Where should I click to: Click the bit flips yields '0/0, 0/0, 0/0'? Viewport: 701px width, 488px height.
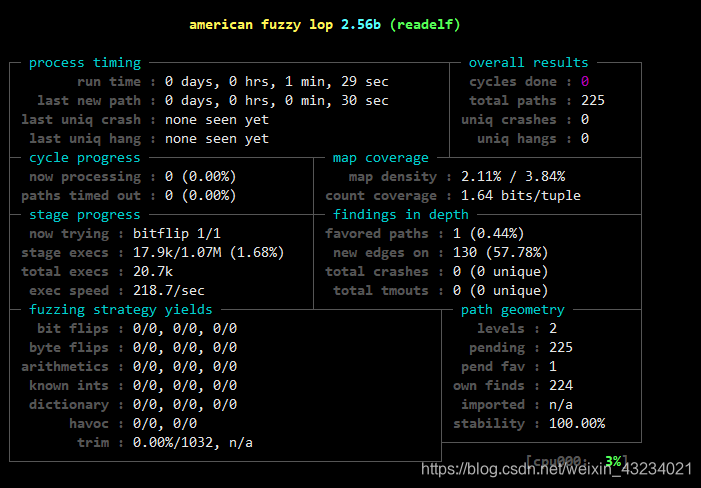(185, 328)
